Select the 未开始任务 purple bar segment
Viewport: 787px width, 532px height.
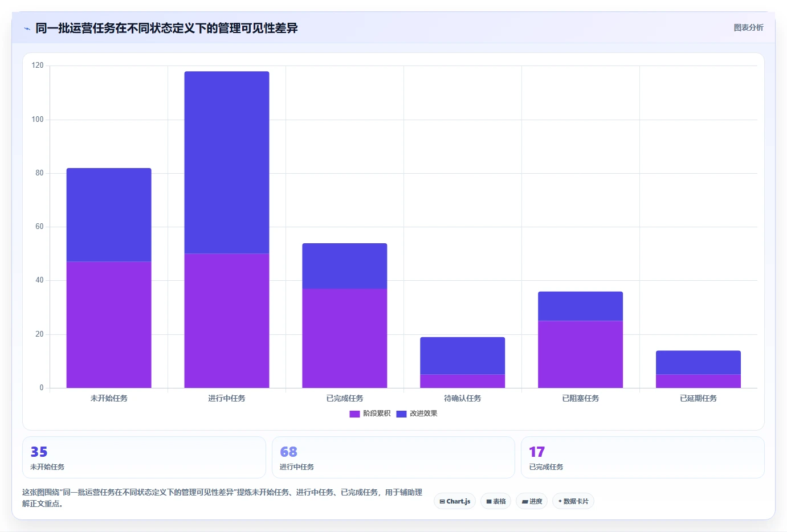click(x=109, y=325)
